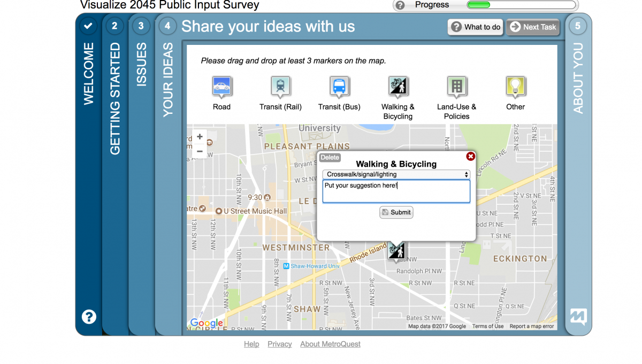Screen dimensions: 642x364
Task: Close the Walking & Bicycling popup
Action: [x=470, y=156]
